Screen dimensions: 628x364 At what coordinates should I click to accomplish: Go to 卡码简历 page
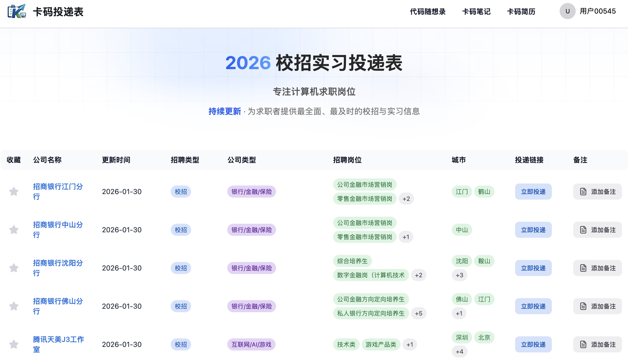point(521,12)
